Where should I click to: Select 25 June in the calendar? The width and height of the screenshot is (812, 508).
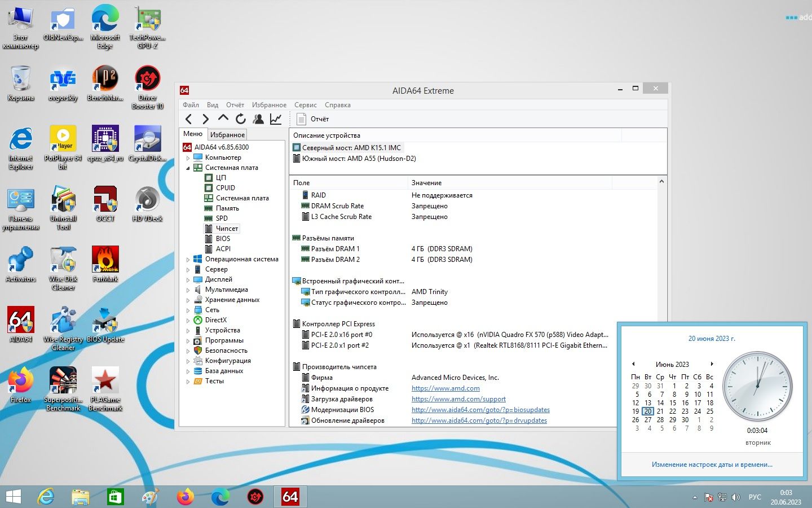point(710,411)
